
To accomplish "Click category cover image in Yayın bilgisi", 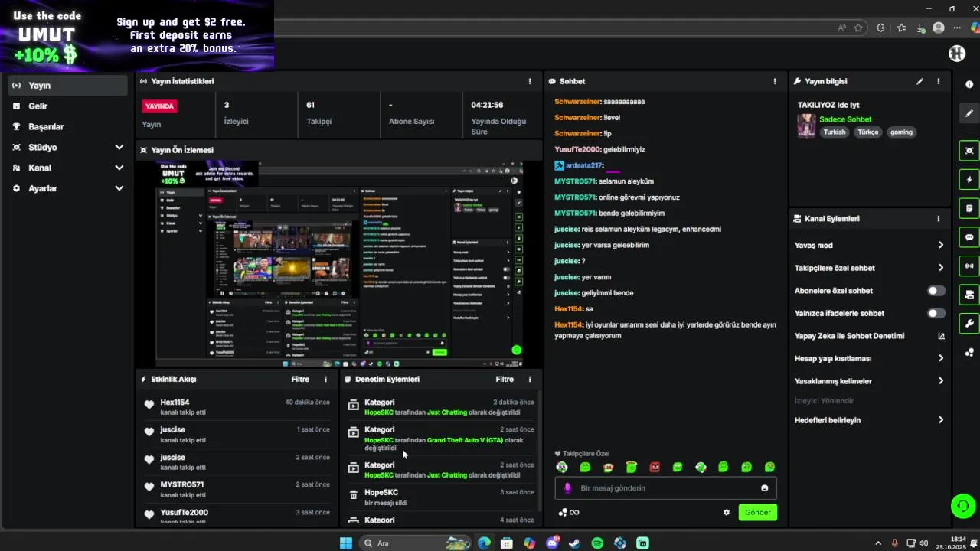I will [806, 126].
